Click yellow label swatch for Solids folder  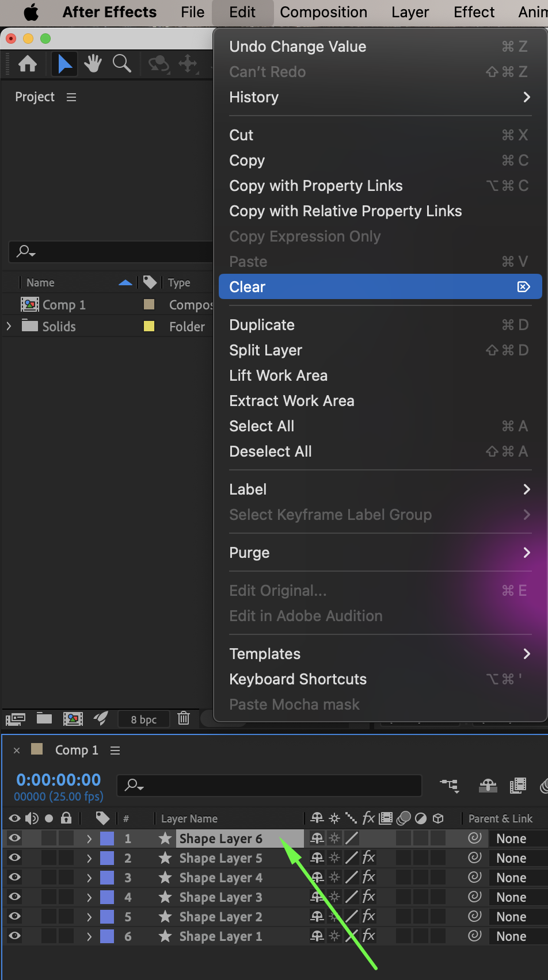[149, 326]
